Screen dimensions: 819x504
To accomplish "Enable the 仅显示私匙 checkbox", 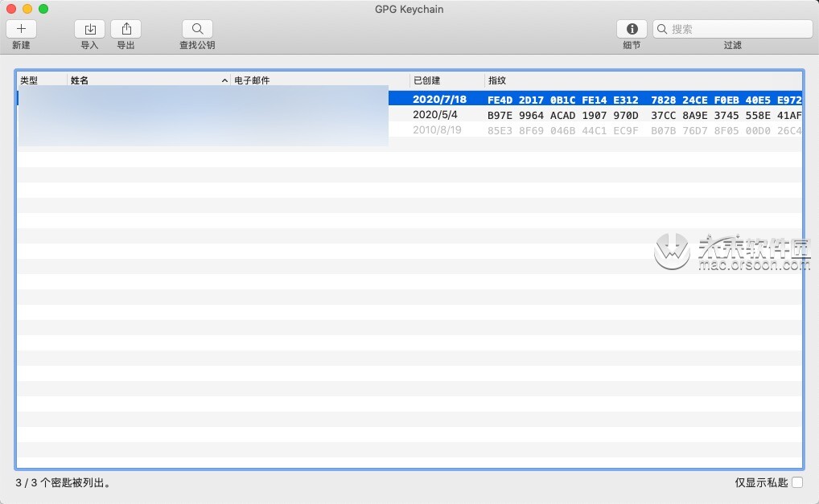I will coord(797,482).
